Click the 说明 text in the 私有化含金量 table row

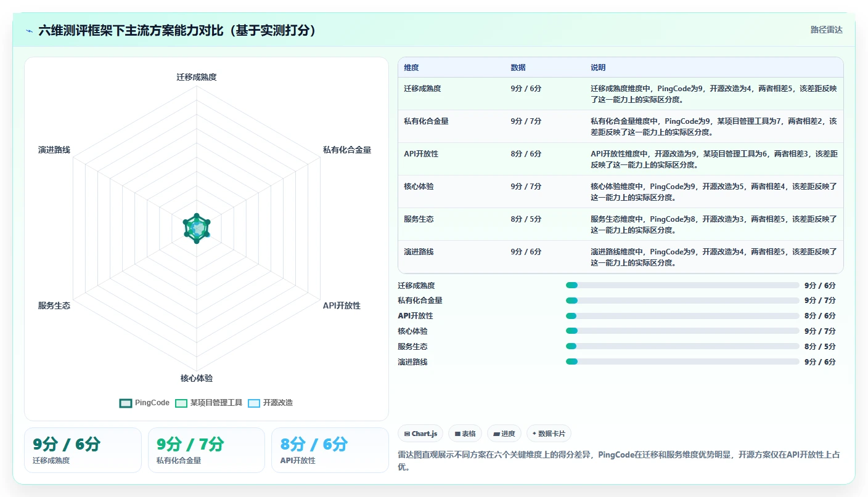tap(714, 127)
